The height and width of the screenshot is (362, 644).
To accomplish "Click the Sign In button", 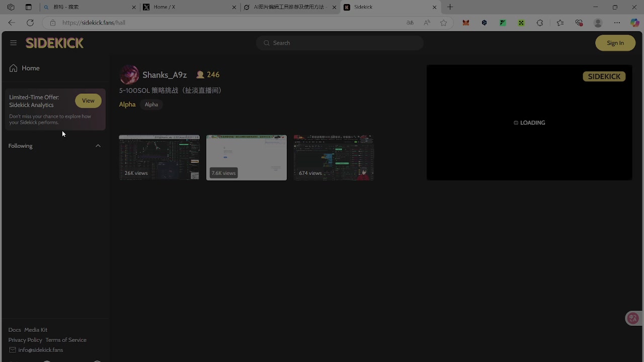I will [615, 43].
